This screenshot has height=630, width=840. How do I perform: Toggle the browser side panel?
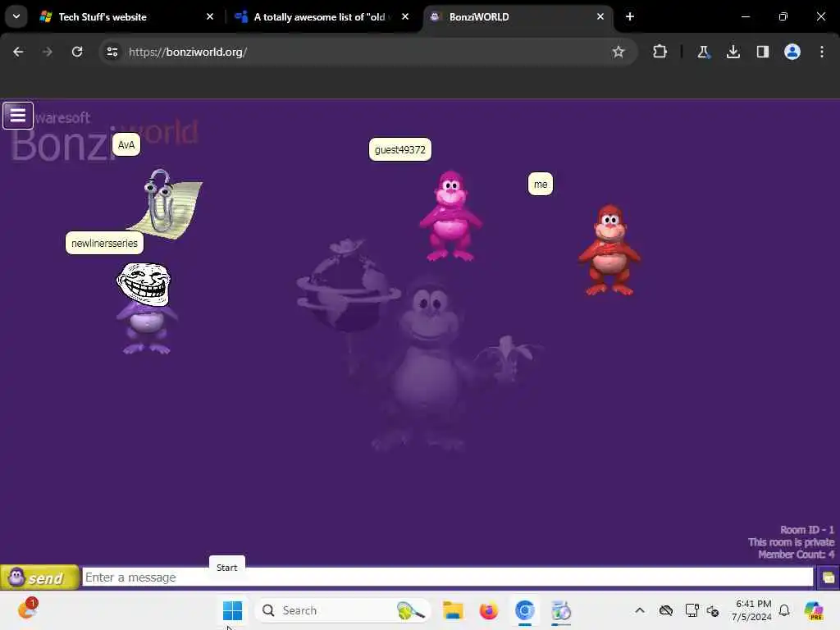(763, 52)
